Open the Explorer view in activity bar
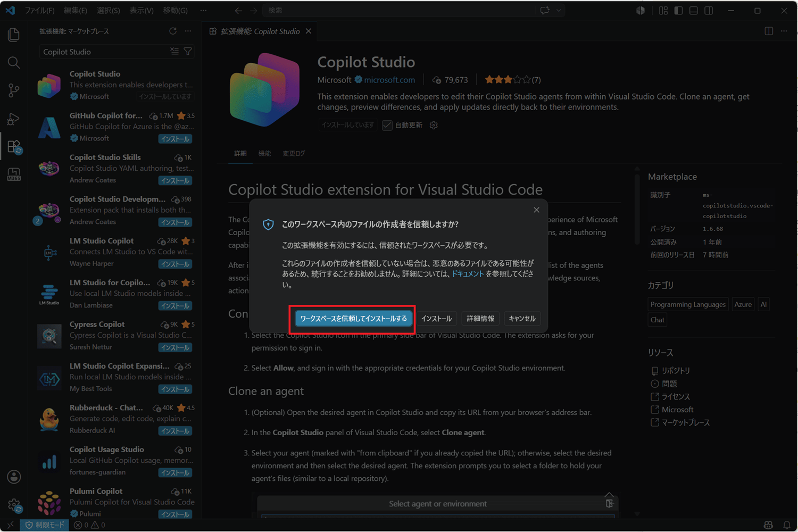The height and width of the screenshot is (532, 798). tap(14, 35)
